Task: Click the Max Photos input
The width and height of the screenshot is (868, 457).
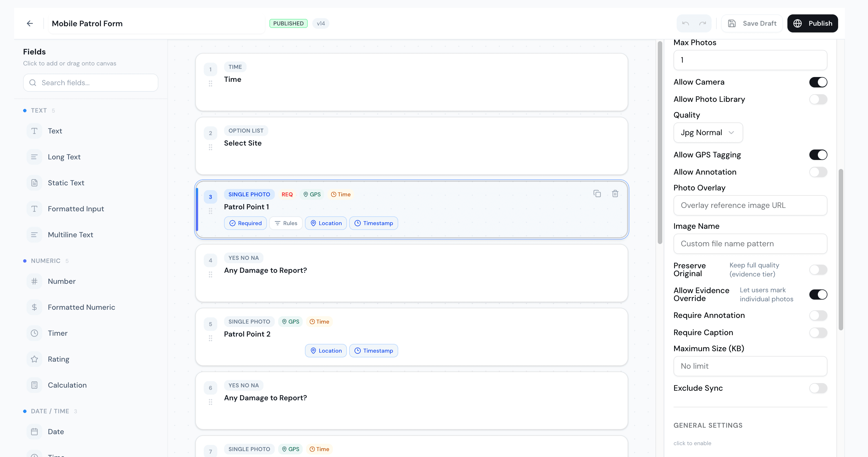Action: [750, 60]
